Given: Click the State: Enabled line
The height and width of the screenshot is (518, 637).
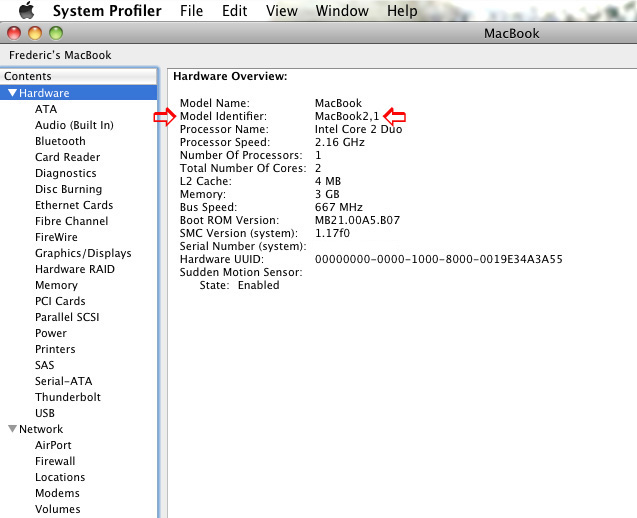Looking at the screenshot, I should (x=239, y=285).
